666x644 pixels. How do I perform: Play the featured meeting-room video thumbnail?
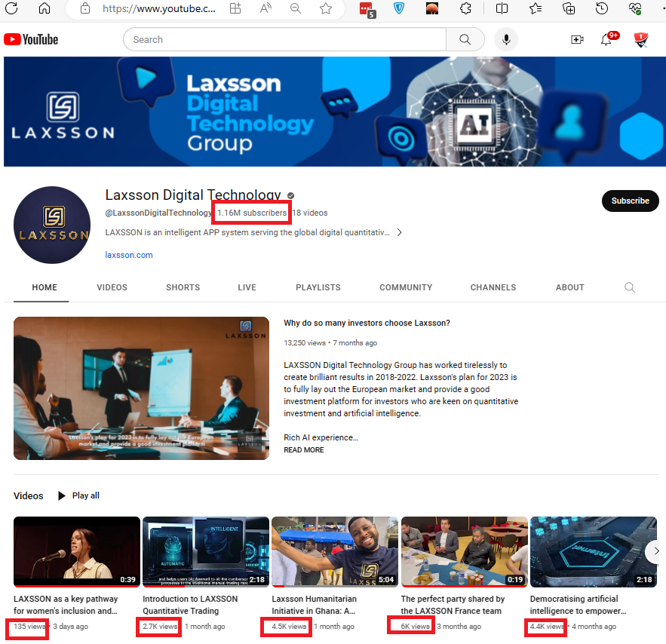click(x=142, y=388)
